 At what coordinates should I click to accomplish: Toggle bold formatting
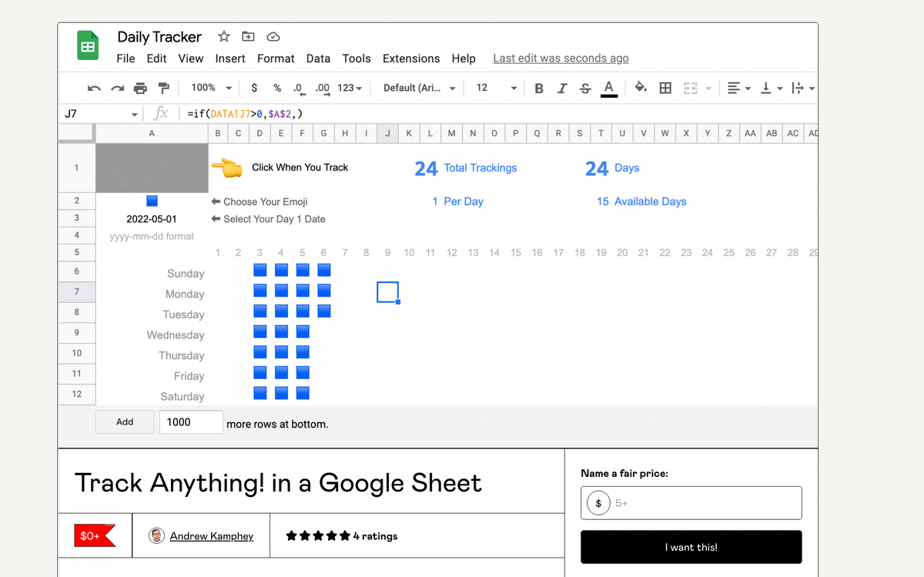(x=539, y=88)
